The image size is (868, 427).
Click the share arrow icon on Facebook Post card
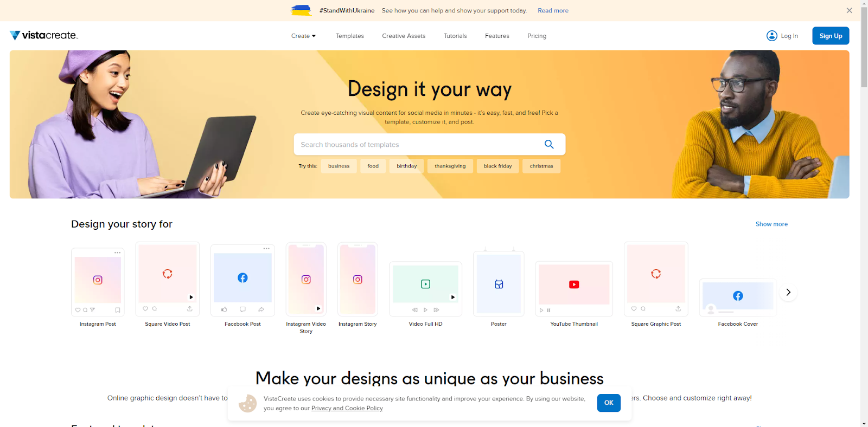click(x=261, y=309)
